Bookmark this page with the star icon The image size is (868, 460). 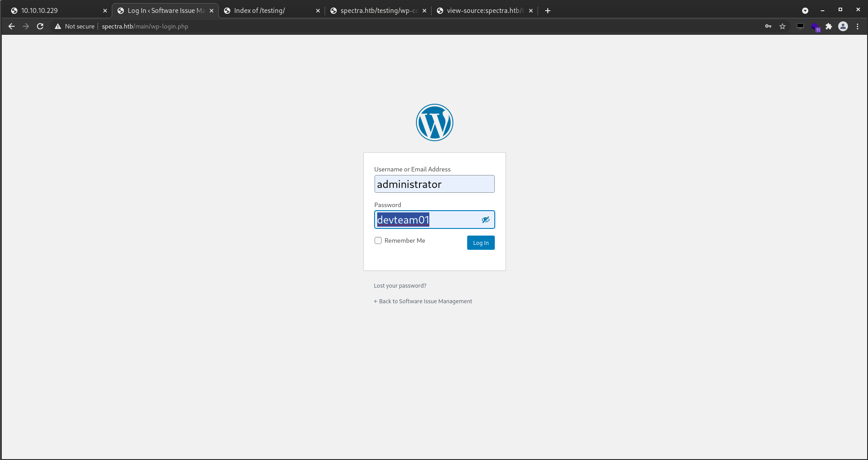tap(782, 26)
